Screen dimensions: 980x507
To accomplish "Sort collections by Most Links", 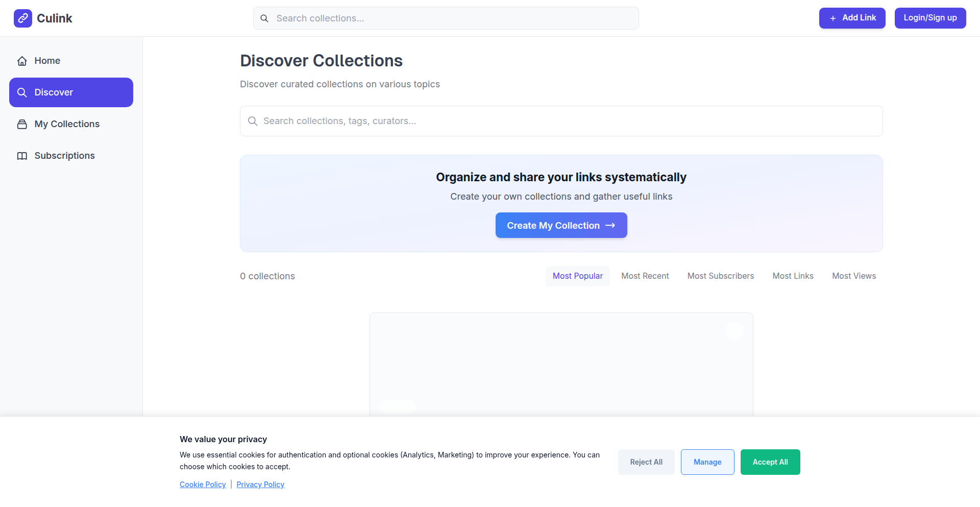I will (793, 276).
